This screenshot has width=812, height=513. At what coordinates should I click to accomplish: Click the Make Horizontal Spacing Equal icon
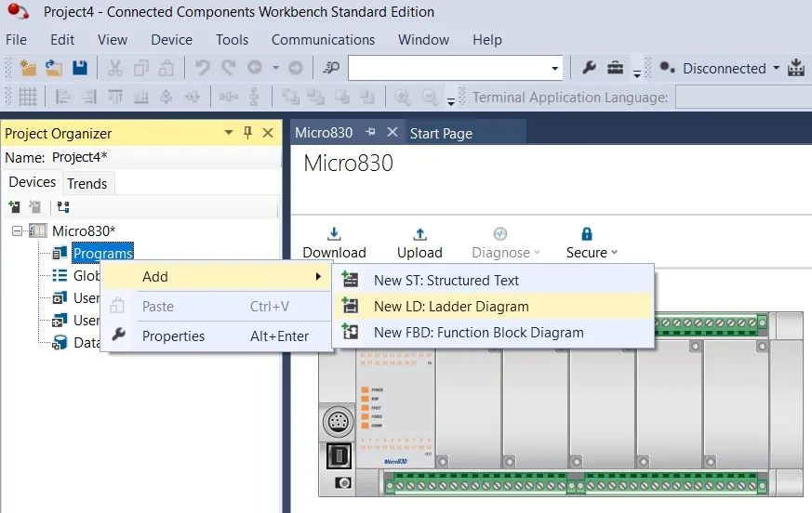tap(229, 97)
